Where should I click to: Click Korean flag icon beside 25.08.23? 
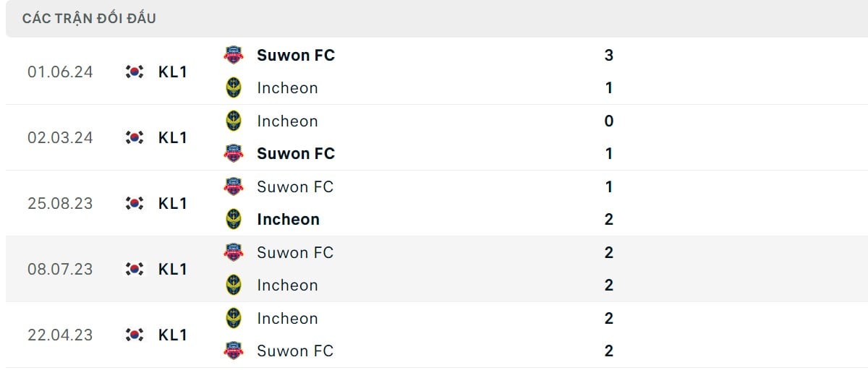coord(135,203)
